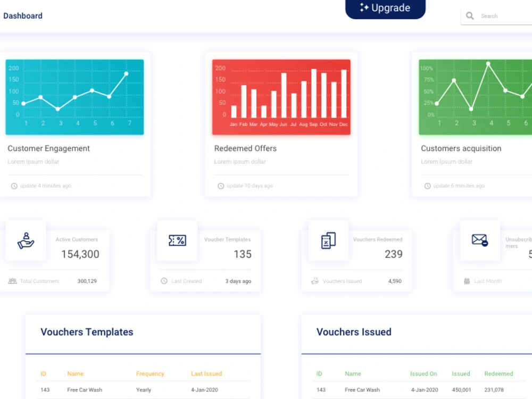Click clock icon beside update 4 minutes ago
Image resolution: width=532 pixels, height=399 pixels.
(14, 186)
